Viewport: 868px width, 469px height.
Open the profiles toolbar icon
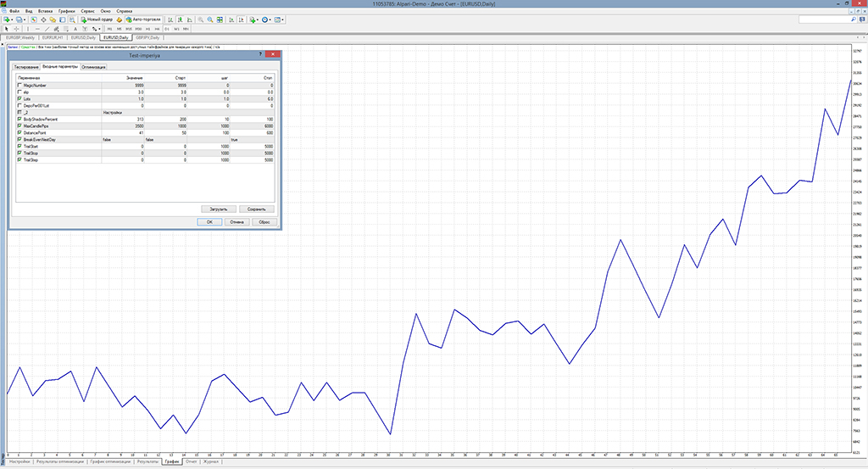tap(19, 20)
